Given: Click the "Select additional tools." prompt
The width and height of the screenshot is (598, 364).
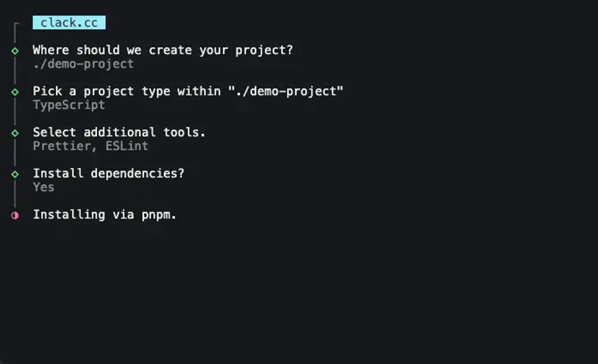Looking at the screenshot, I should point(119,132).
